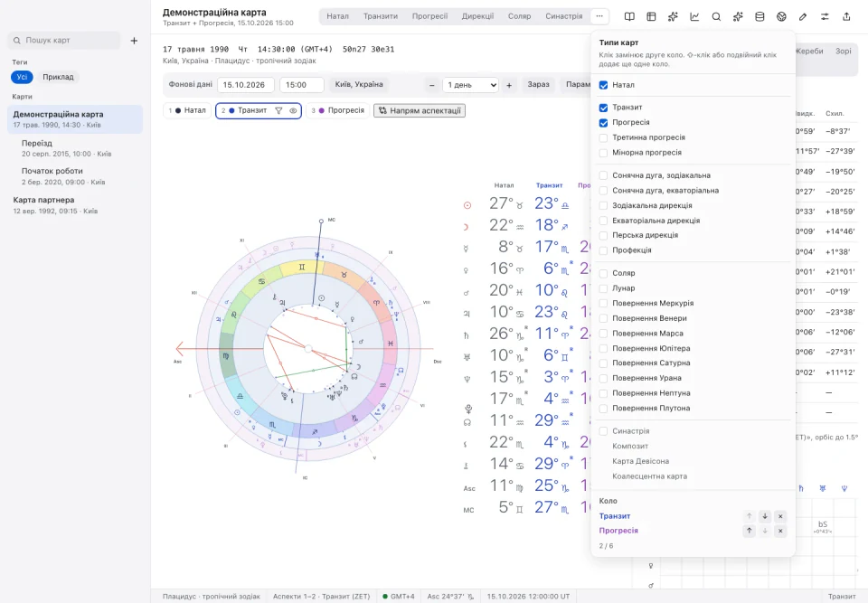Check the Повернення Сатурна checkbox

[603, 363]
